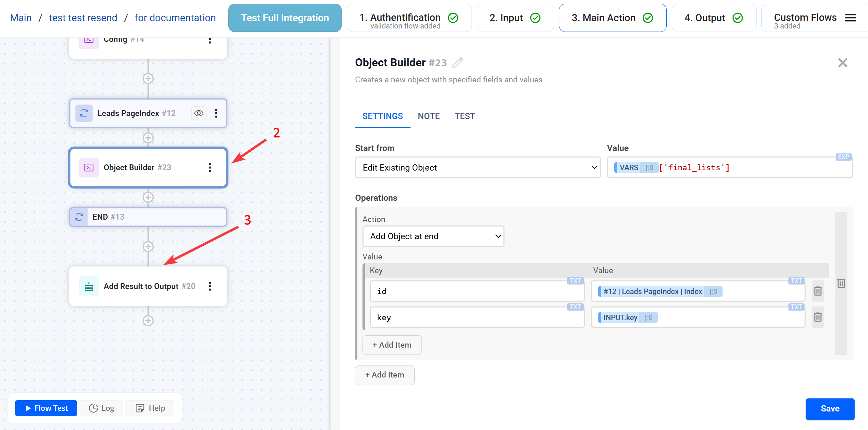Run Flow Test
The width and height of the screenshot is (868, 430).
coord(46,408)
